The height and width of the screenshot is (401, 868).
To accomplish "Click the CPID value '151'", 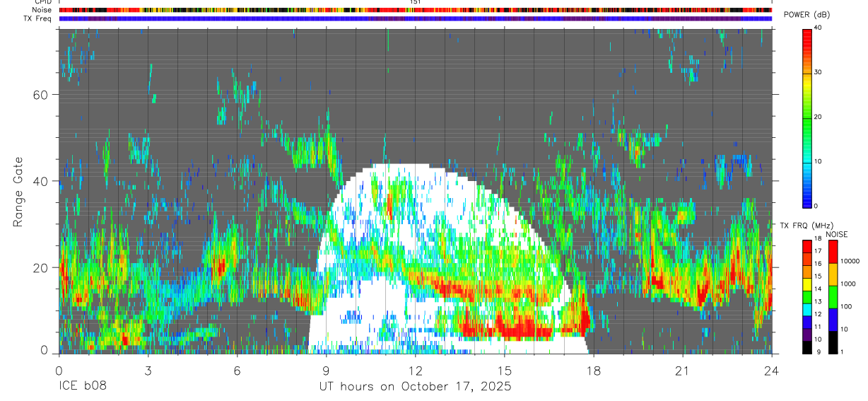I will 416,2.
